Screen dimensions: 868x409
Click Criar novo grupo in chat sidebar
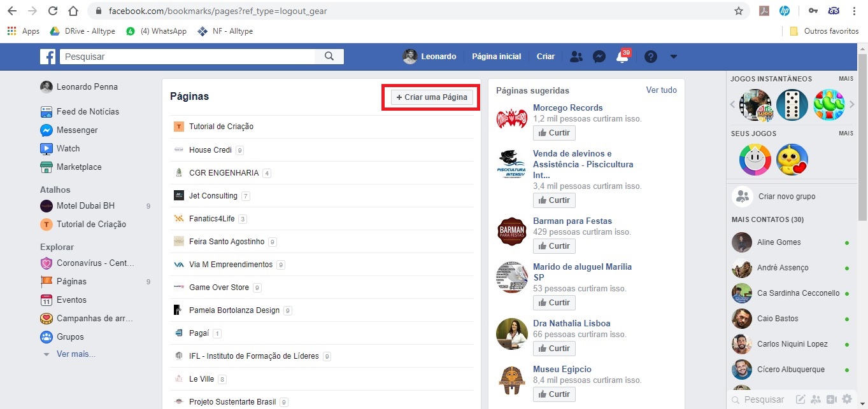(x=786, y=197)
